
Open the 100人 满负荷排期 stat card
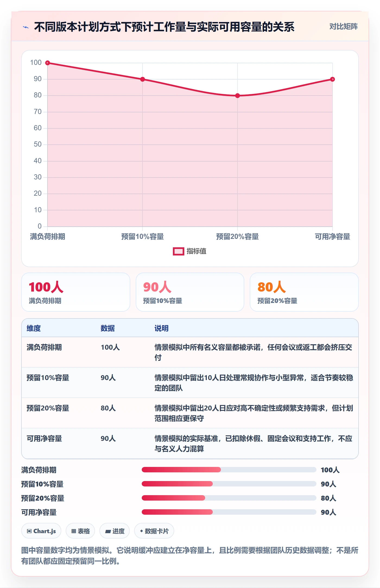pos(76,292)
